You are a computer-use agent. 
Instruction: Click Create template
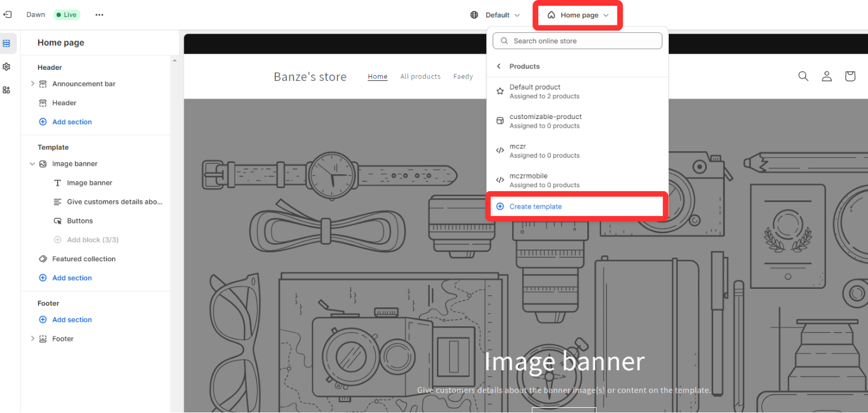pyautogui.click(x=536, y=206)
